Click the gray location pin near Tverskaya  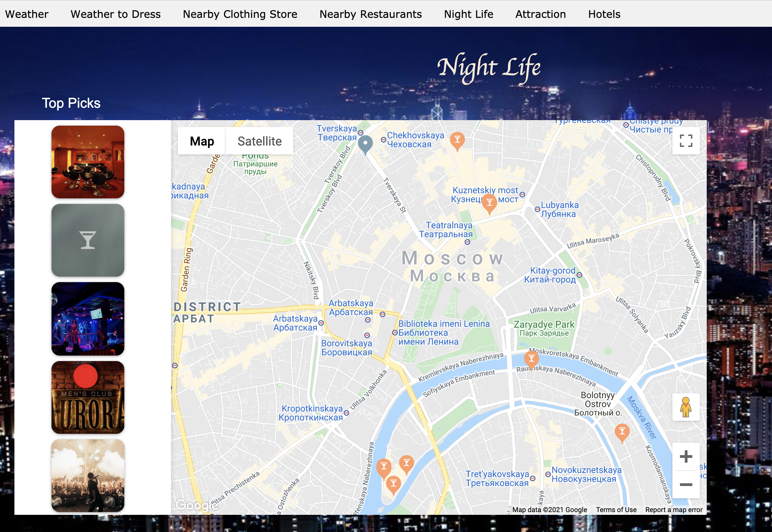[x=365, y=143]
